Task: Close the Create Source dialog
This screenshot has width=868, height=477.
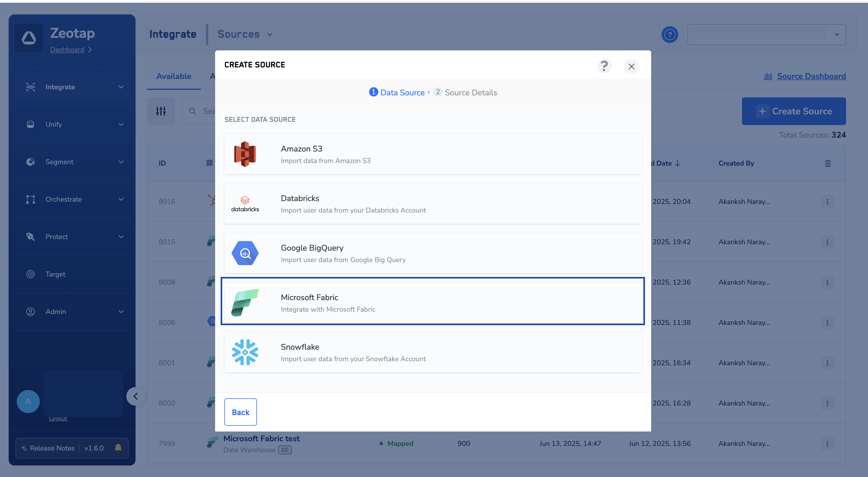Action: click(x=631, y=67)
